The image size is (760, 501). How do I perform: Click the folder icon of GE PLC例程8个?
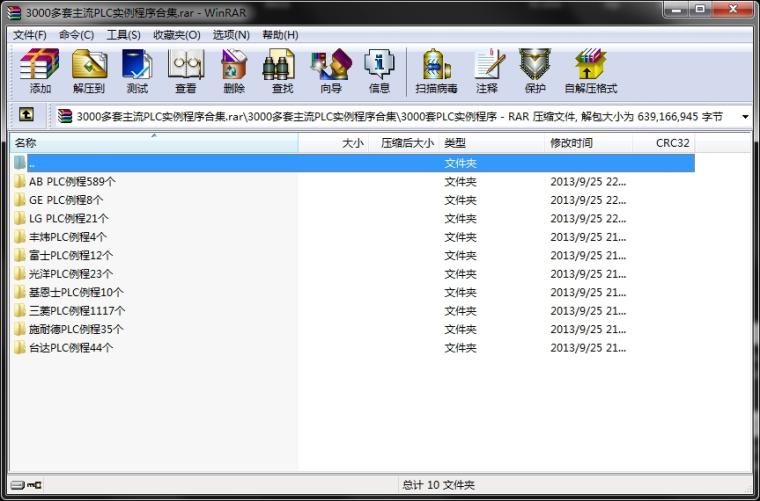20,200
